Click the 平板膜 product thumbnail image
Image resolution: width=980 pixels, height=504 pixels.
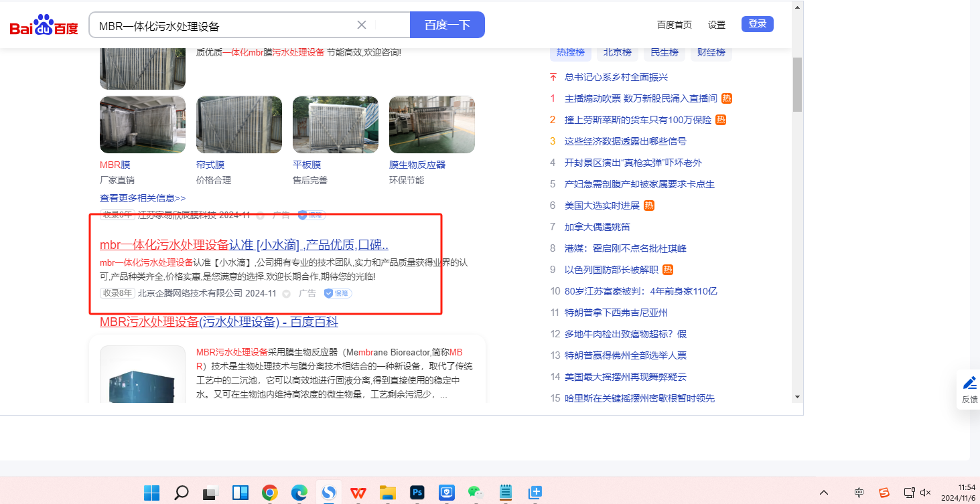click(x=335, y=124)
